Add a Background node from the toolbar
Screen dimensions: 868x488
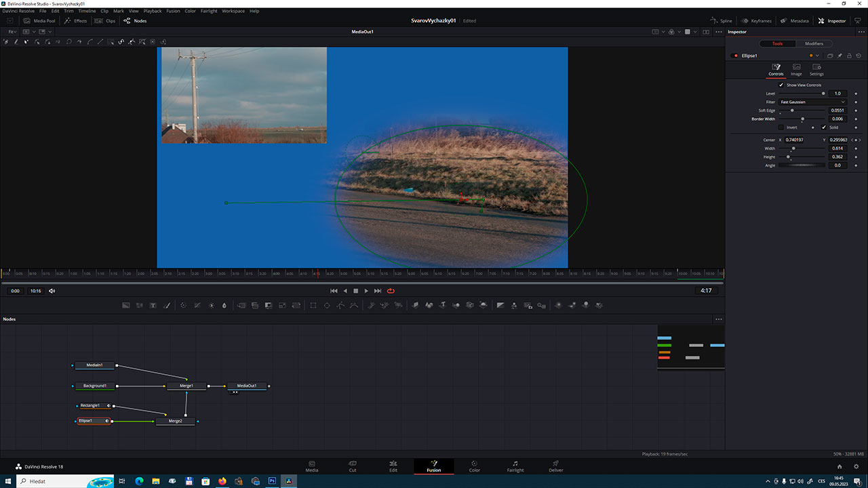pyautogui.click(x=125, y=306)
